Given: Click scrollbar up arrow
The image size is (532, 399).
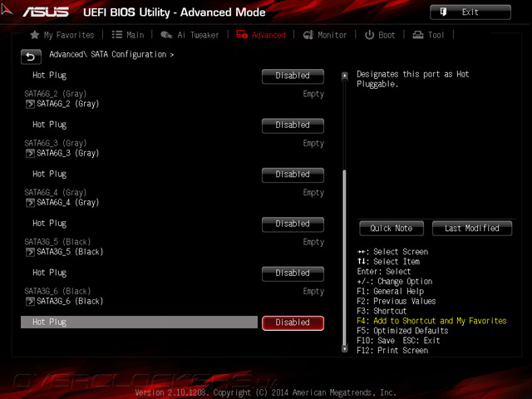Looking at the screenshot, I should coord(344,76).
